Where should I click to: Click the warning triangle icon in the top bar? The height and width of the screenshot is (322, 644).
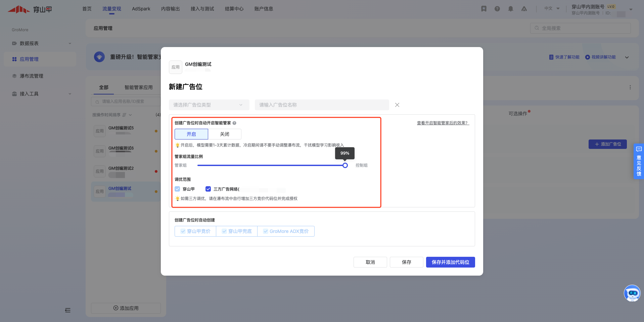coord(524,9)
